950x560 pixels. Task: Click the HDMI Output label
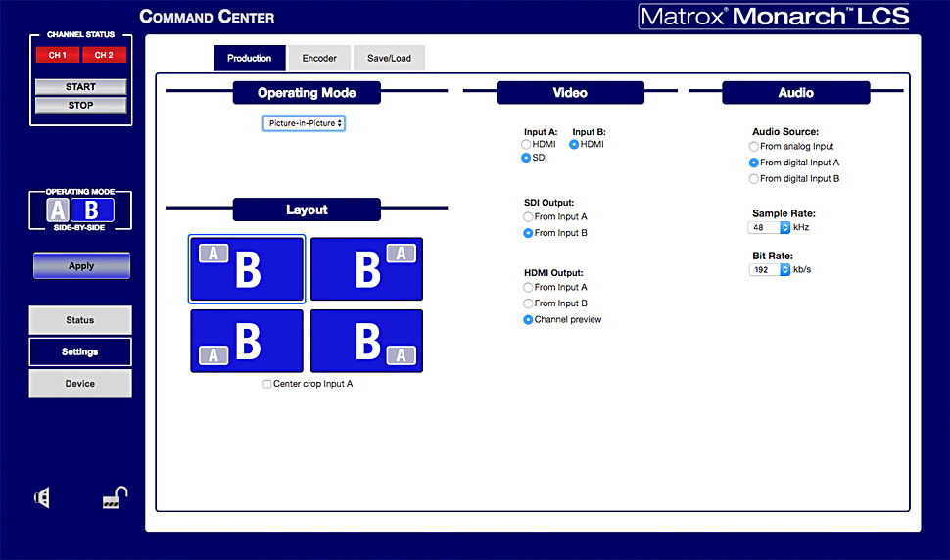pyautogui.click(x=553, y=273)
